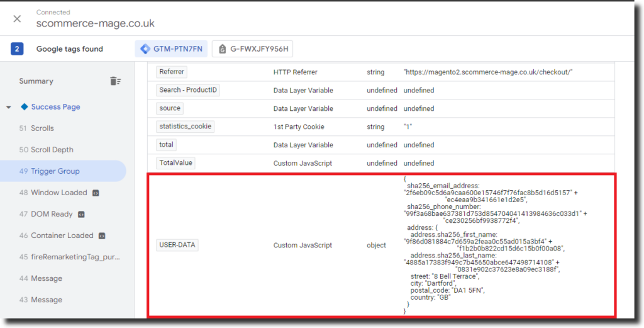Click the 1st Party Cookie type cell
644x328 pixels.
point(299,127)
